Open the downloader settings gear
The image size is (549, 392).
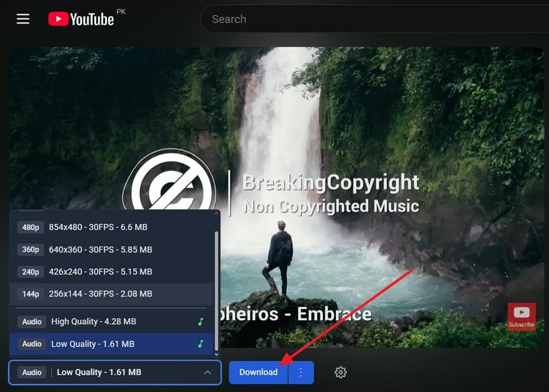point(340,373)
